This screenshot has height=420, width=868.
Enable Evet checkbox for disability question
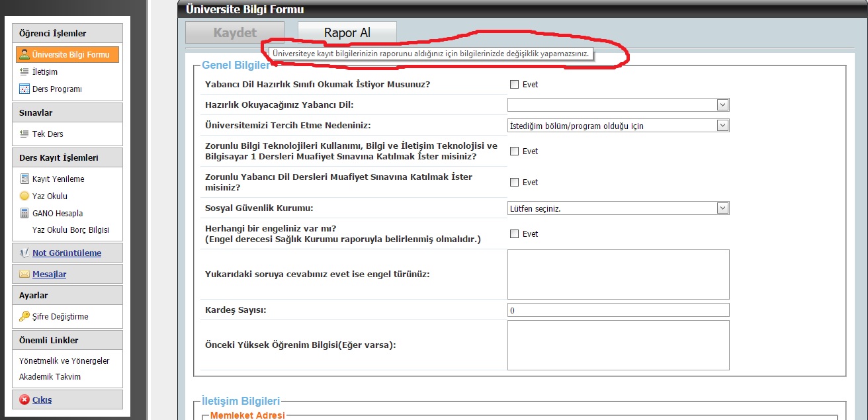pos(514,234)
